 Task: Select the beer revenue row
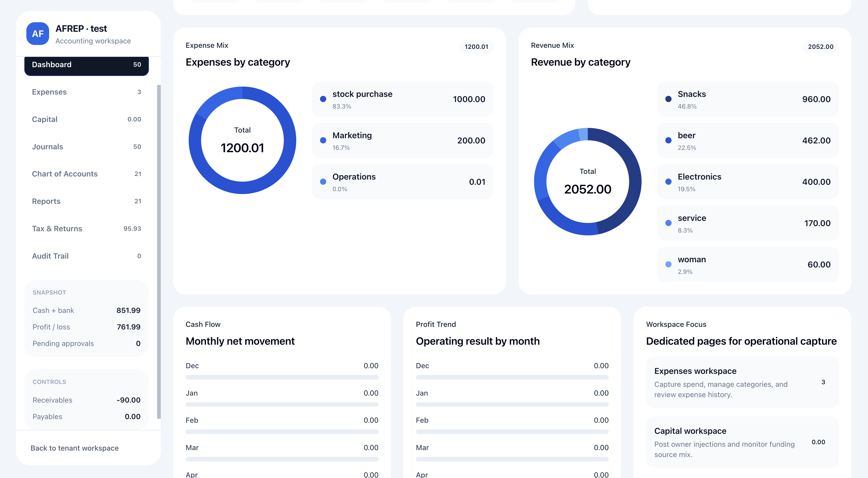748,141
